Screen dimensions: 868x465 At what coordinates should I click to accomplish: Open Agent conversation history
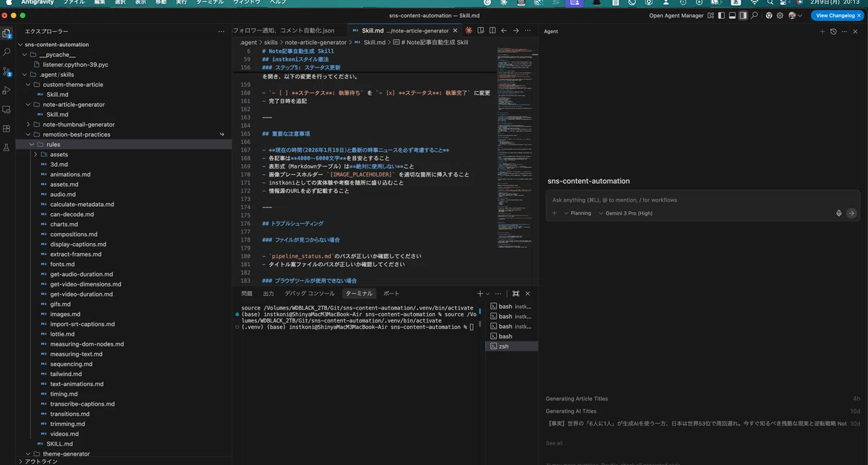833,32
